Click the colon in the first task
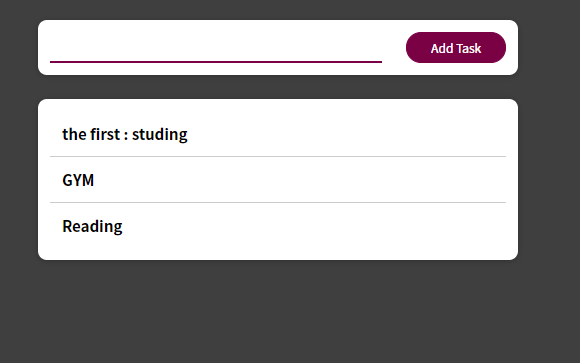Screen dimensions: 580x363 pos(126,135)
